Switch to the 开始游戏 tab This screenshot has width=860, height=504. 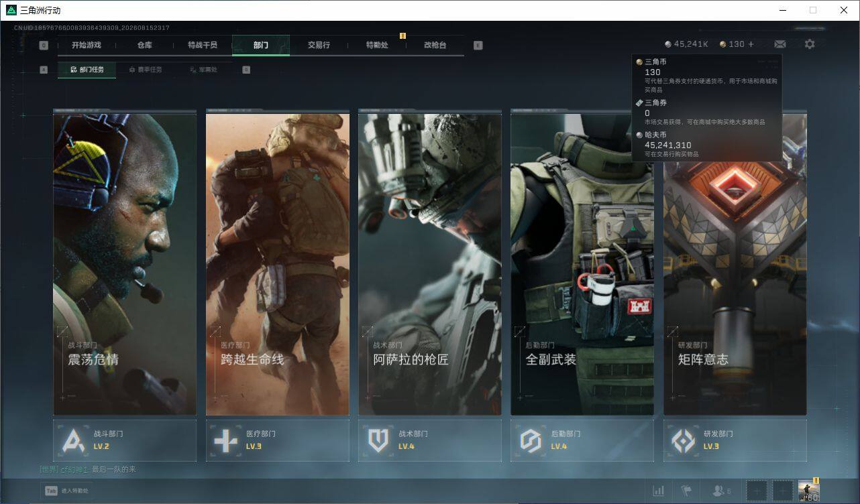pos(86,45)
